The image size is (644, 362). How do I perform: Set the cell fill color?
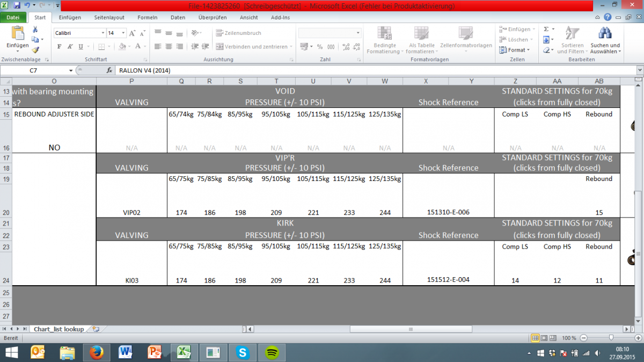click(123, 47)
